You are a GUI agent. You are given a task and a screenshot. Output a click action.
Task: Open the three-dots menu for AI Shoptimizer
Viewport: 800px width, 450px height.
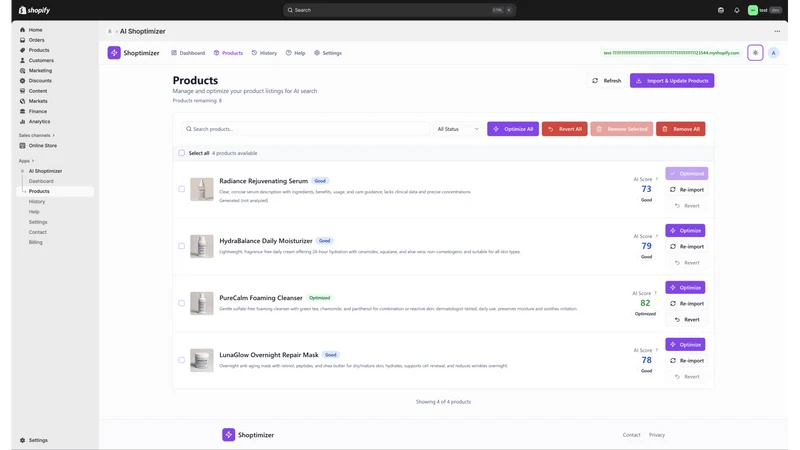click(777, 31)
